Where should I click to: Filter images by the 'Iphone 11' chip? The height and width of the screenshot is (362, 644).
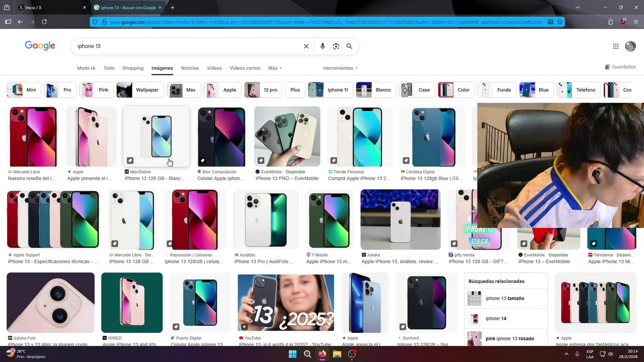pyautogui.click(x=330, y=90)
